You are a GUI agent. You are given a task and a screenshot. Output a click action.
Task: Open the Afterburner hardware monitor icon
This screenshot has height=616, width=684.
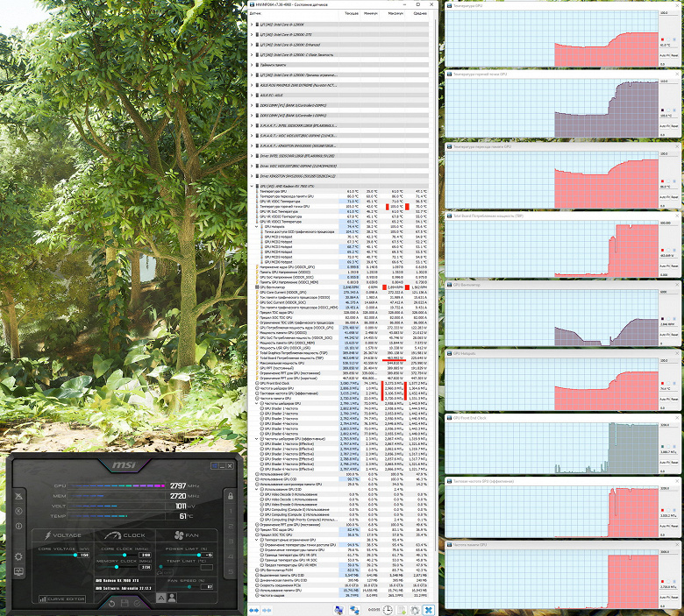[18, 571]
